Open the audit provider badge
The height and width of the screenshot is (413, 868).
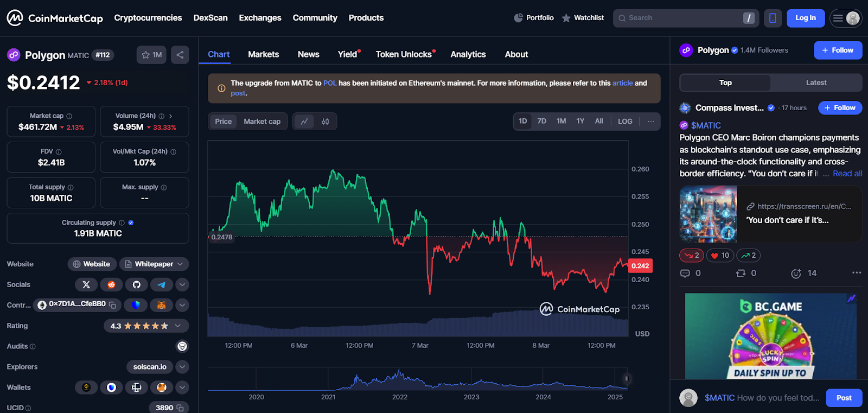tap(182, 346)
